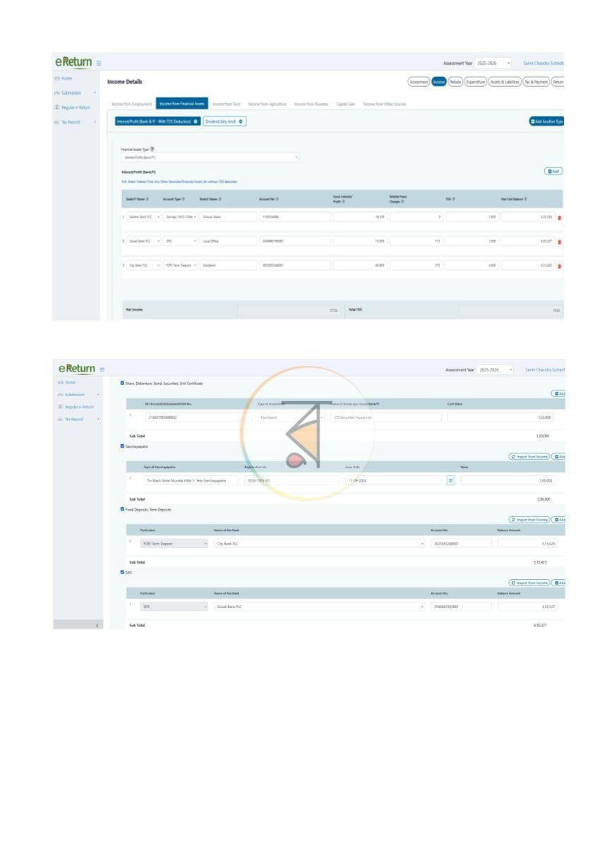Image resolution: width=614 pixels, height=868 pixels.
Task: Click Import from Income in the DPS section
Action: (x=529, y=583)
